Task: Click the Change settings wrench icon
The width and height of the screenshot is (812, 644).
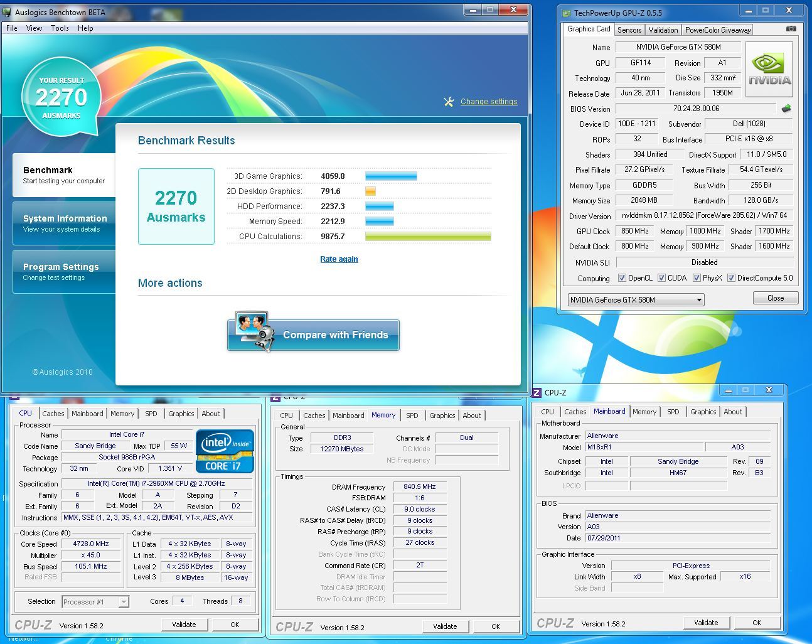Action: pos(449,102)
